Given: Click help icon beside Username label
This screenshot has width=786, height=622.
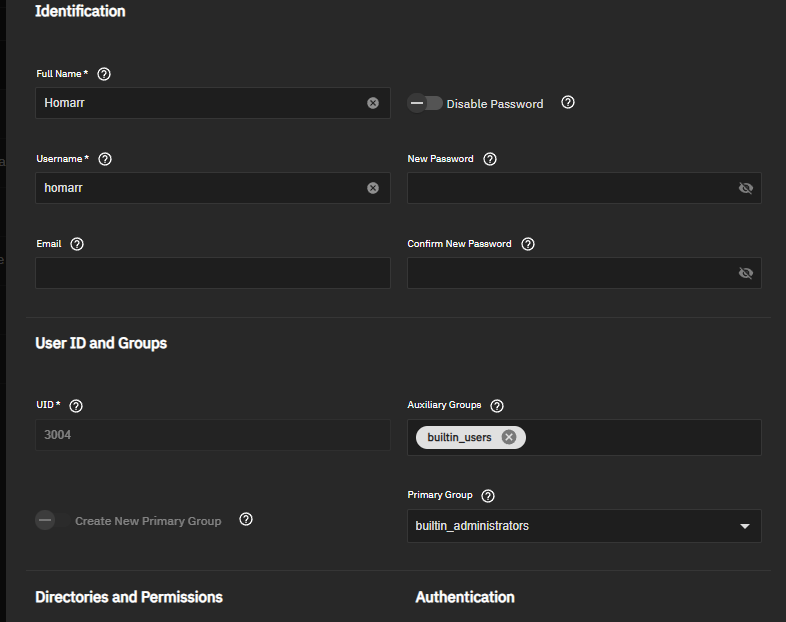Looking at the screenshot, I should 105,159.
